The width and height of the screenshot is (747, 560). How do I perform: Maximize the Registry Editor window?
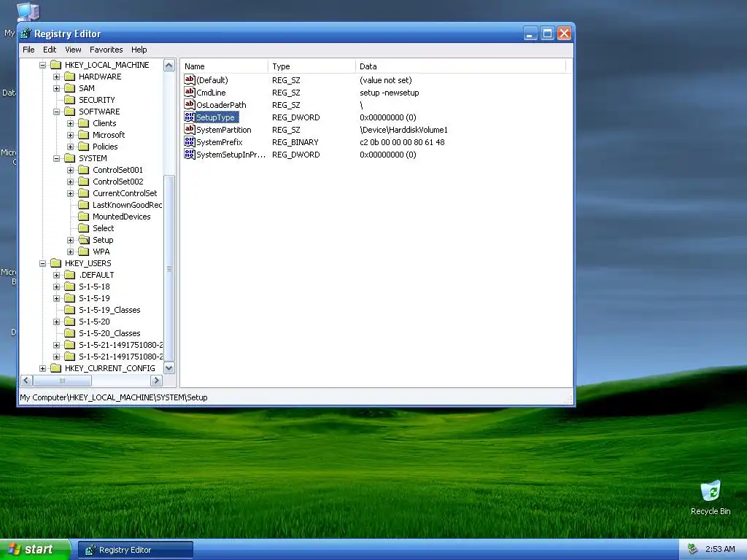[x=547, y=34]
